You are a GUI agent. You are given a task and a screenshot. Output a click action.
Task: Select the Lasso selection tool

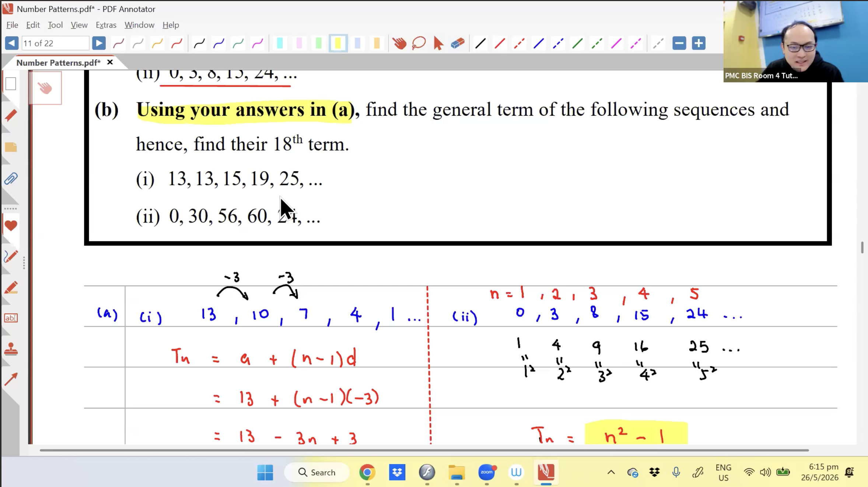point(419,43)
